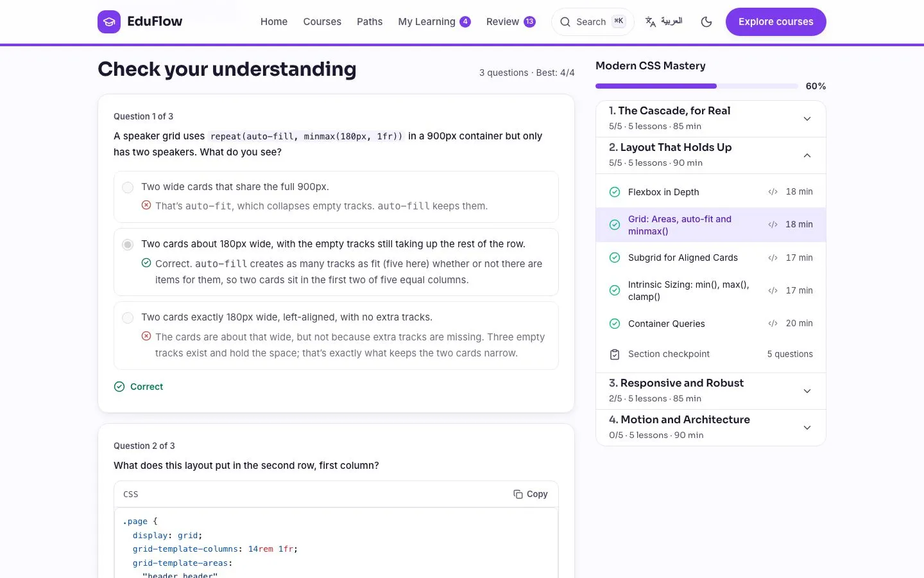Open 'Grid: Areas, auto-fit and minmax()' lesson
The image size is (924, 578).
[x=711, y=225]
